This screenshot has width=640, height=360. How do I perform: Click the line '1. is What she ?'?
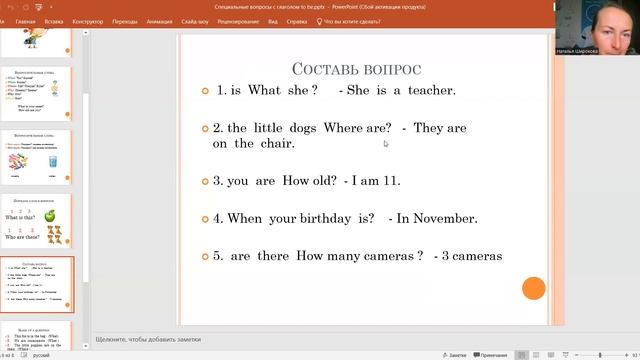click(x=267, y=90)
